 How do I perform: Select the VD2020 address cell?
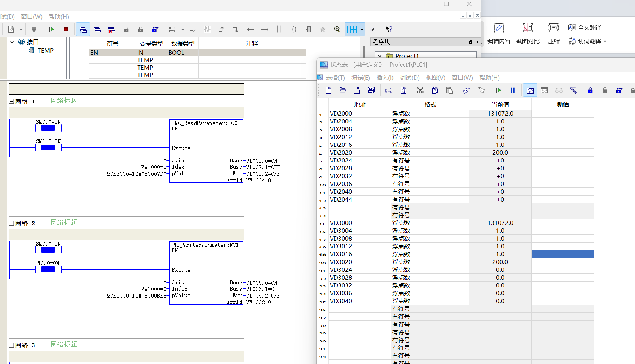tap(360, 152)
